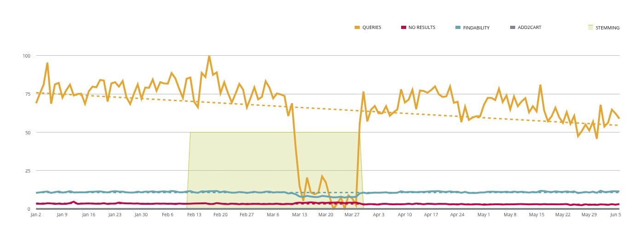Toggle the NO RESULTS legend entry

(x=418, y=28)
